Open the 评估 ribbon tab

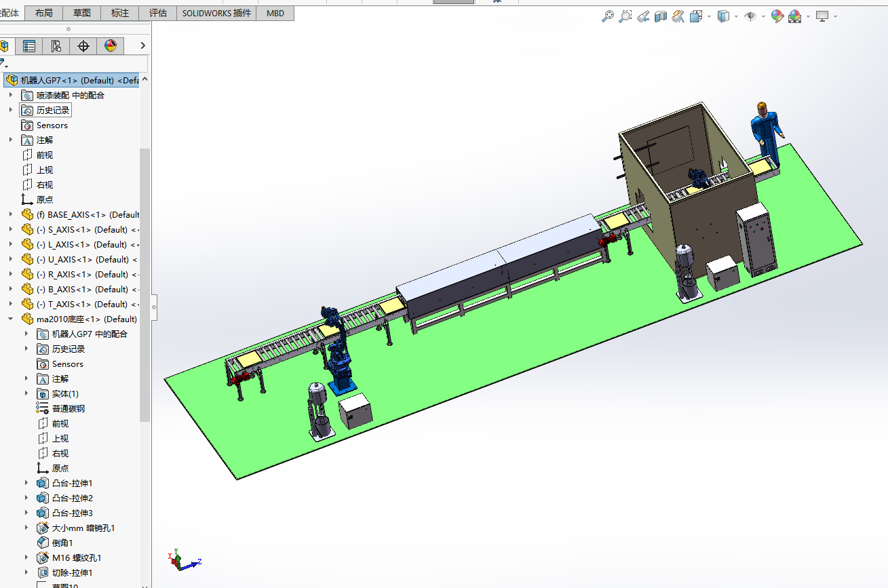[x=158, y=13]
